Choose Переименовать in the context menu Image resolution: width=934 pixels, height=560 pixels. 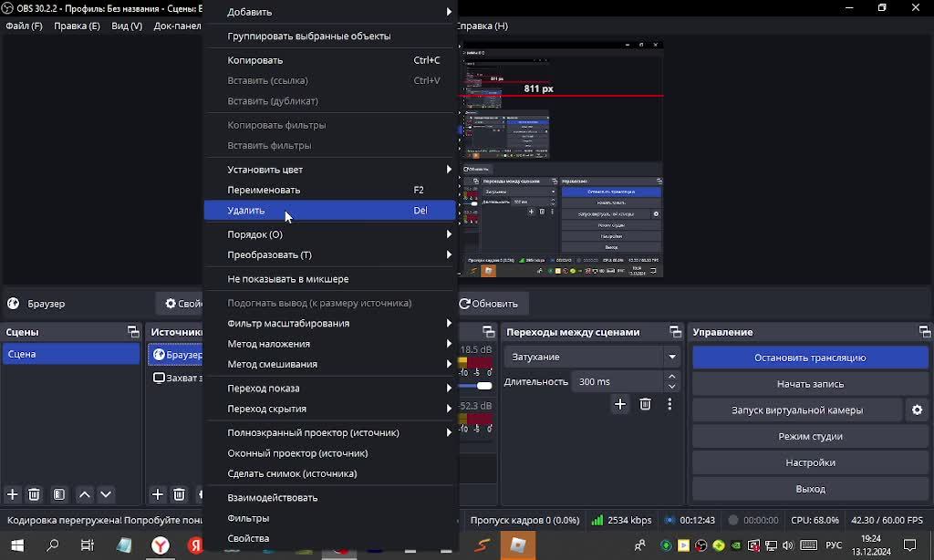pyautogui.click(x=329, y=190)
